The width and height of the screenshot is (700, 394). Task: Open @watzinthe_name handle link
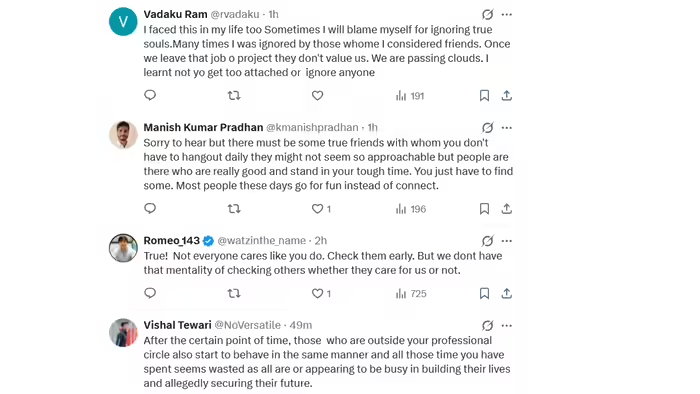262,241
